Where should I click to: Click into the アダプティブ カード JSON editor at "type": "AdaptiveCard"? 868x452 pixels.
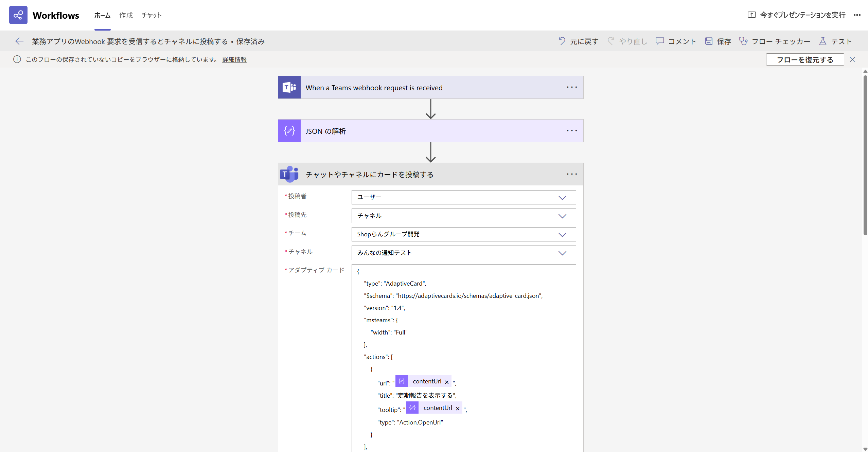395,284
